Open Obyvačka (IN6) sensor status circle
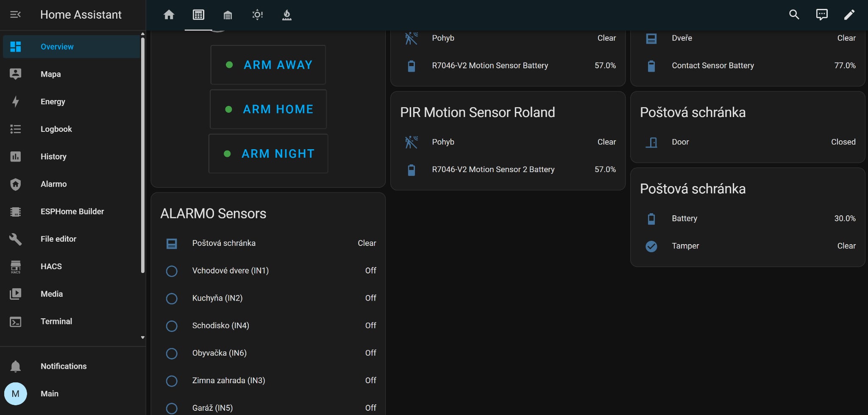This screenshot has width=868, height=415. (172, 353)
